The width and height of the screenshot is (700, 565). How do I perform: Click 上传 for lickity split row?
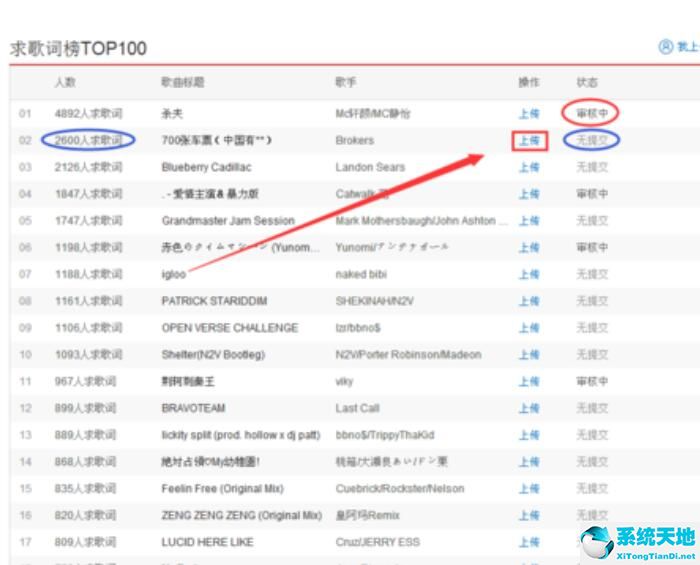(x=529, y=435)
